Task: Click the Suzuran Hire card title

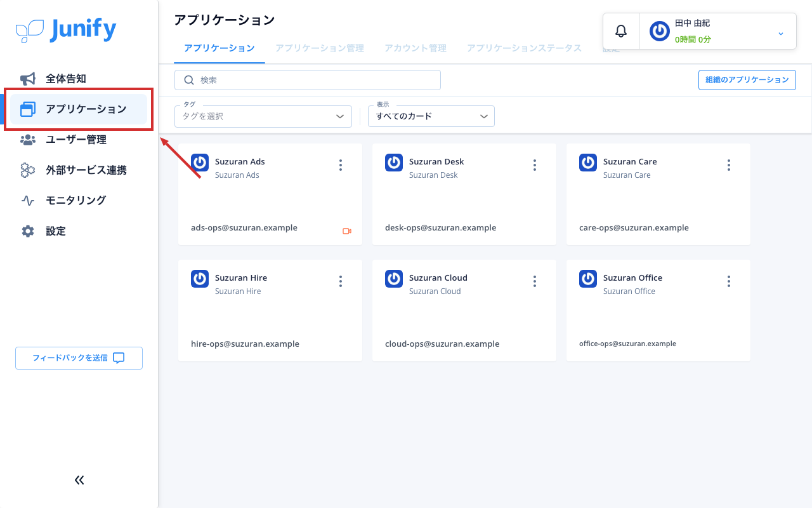Action: [241, 278]
